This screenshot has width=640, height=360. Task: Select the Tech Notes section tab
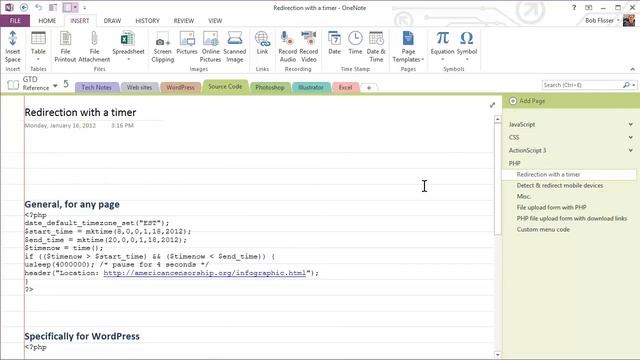point(96,87)
